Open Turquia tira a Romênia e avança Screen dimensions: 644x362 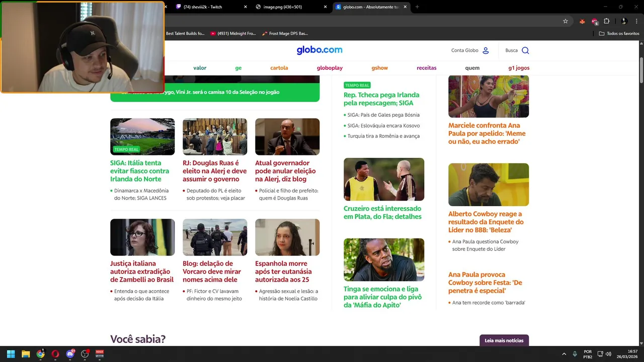[383, 136]
